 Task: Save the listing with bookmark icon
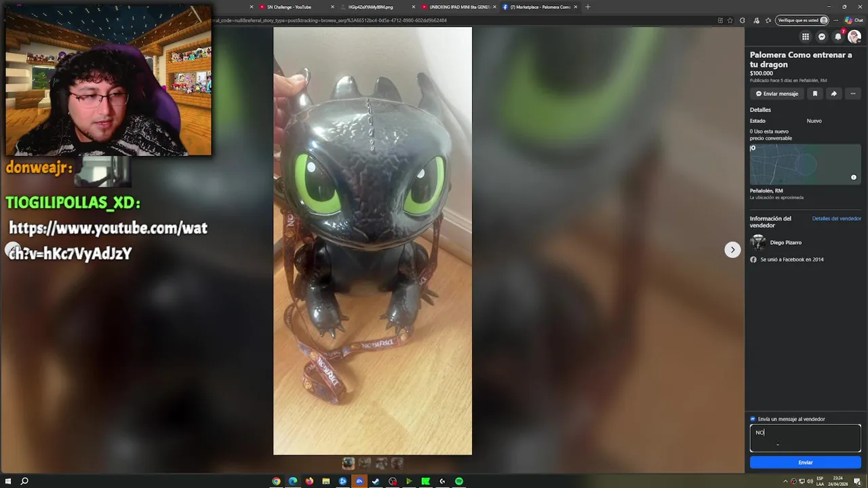point(815,94)
